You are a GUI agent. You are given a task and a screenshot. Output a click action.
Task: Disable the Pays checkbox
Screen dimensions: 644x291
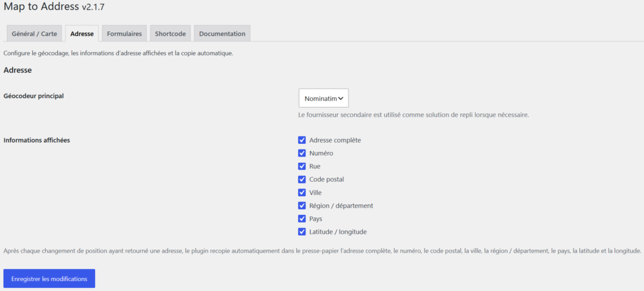(x=302, y=219)
